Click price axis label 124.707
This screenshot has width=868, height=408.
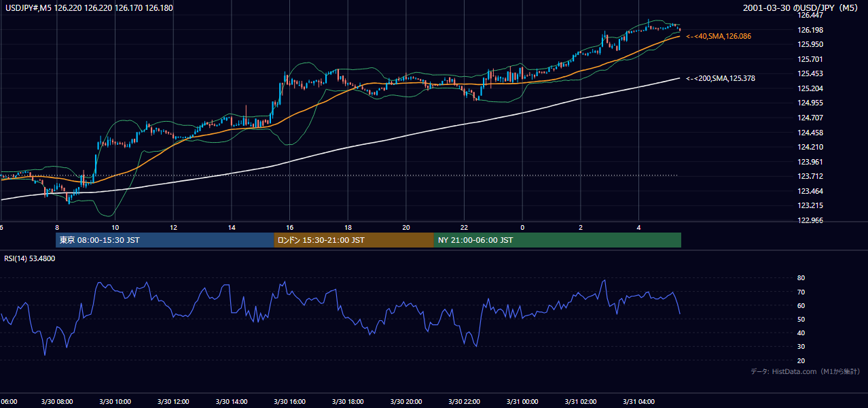click(x=810, y=118)
